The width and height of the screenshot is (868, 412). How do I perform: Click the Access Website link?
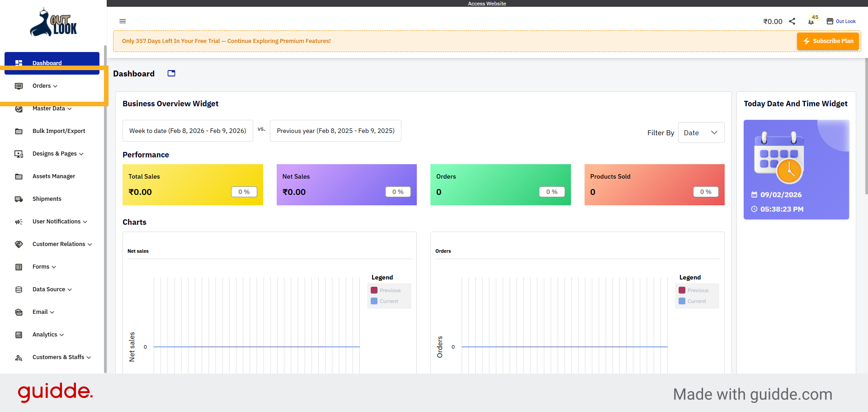pyautogui.click(x=487, y=3)
